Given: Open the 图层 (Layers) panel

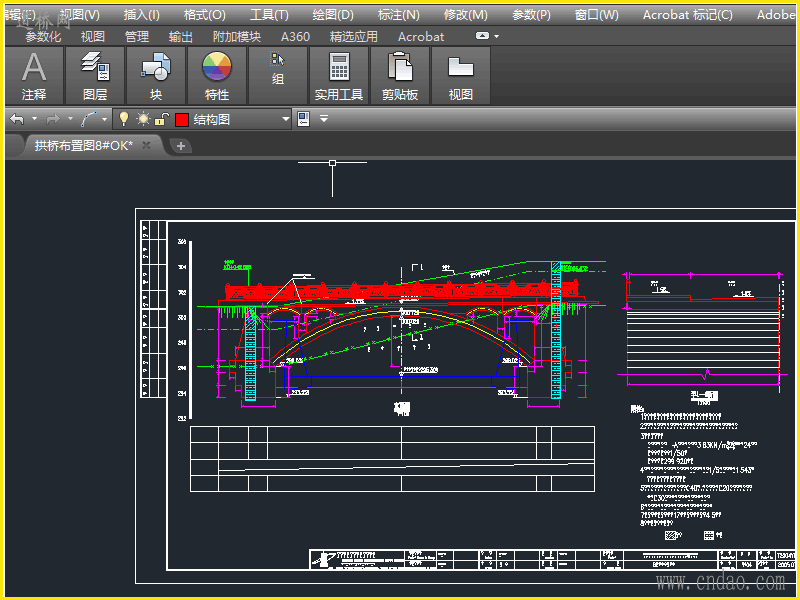Looking at the screenshot, I should tap(95, 76).
